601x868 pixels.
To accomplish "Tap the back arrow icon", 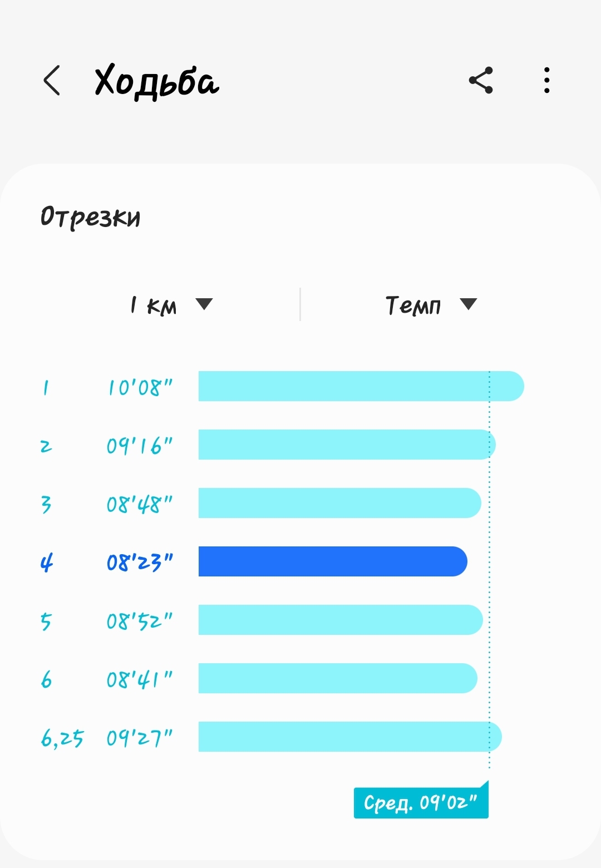I will click(x=52, y=81).
